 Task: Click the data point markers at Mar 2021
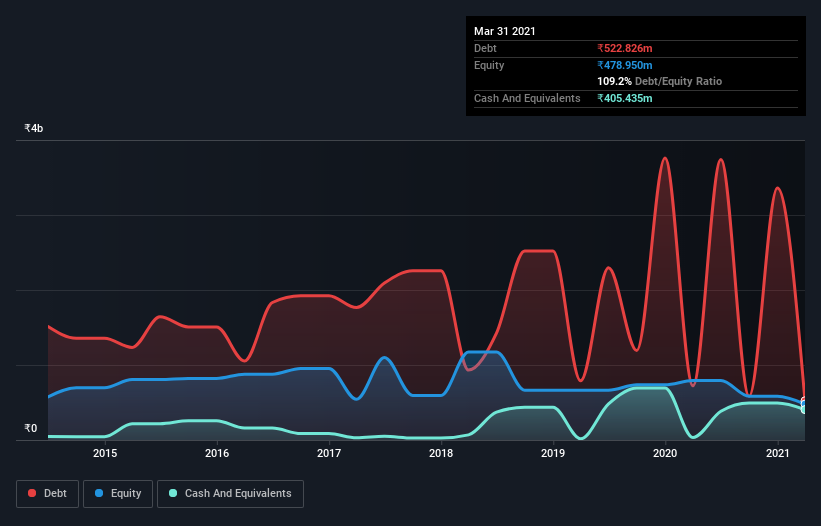pyautogui.click(x=804, y=405)
